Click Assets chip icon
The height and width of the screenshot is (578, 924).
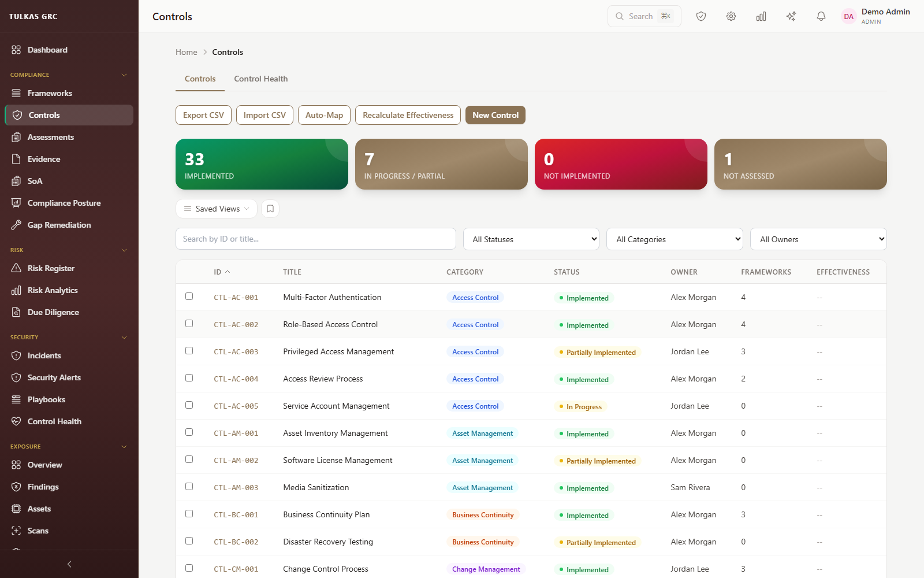click(x=16, y=509)
